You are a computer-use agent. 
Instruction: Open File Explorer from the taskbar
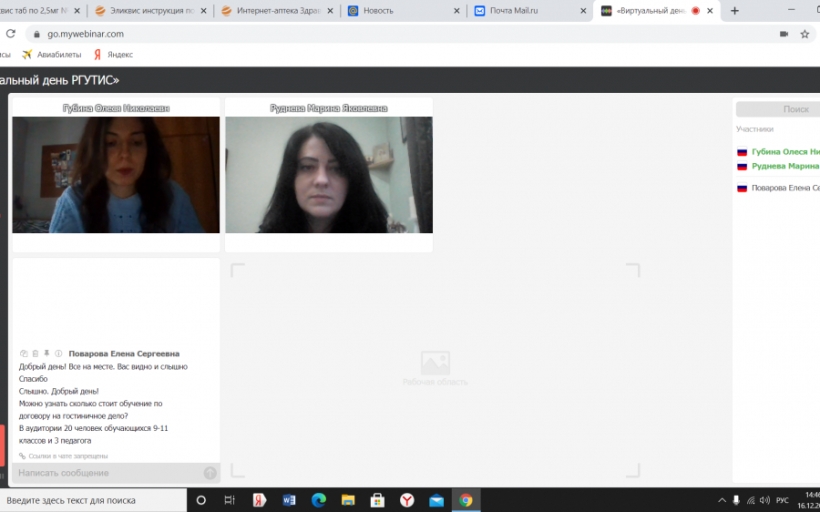point(348,500)
